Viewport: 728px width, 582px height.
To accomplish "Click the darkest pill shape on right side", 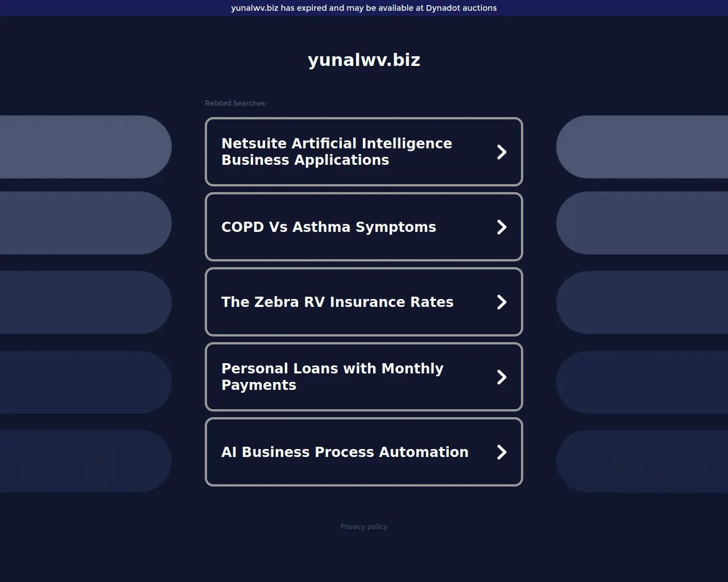I will click(x=643, y=461).
